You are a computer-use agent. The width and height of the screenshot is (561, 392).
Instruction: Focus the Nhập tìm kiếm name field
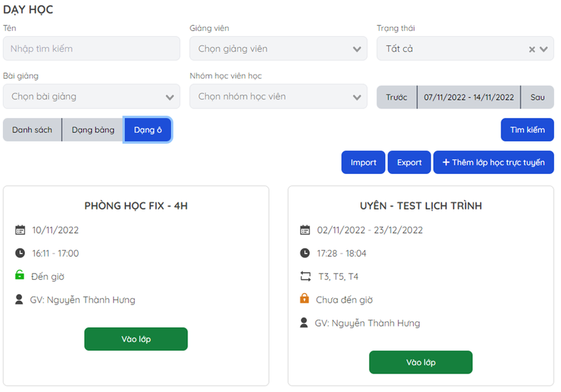pos(91,49)
